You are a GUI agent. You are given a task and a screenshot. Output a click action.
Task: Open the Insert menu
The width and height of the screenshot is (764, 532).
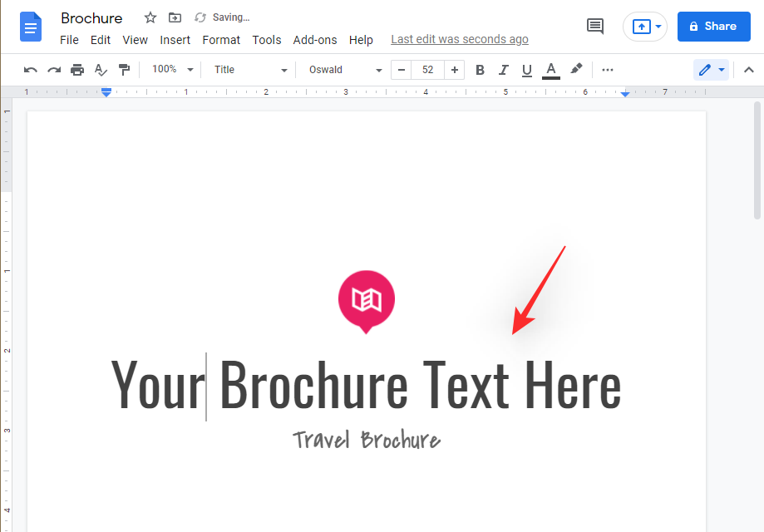pyautogui.click(x=175, y=40)
